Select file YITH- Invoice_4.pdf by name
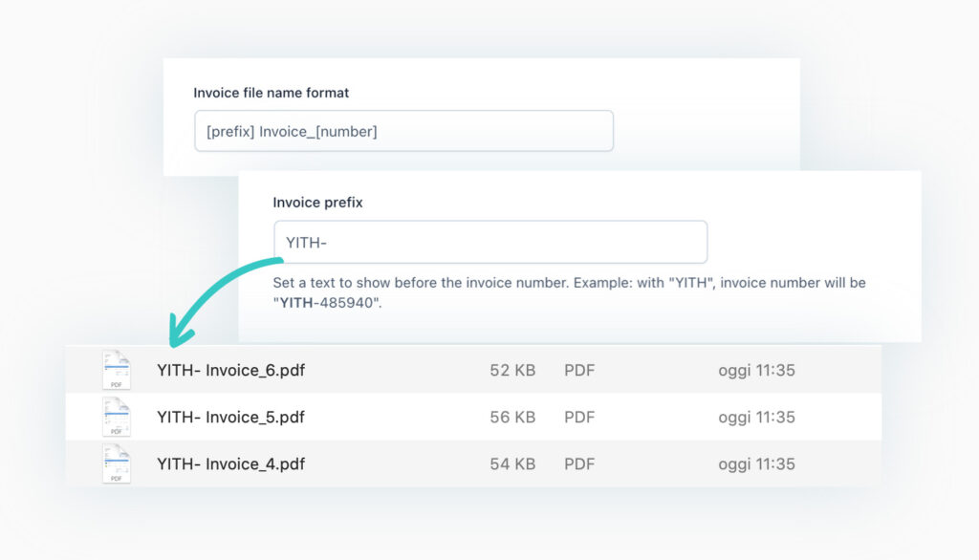The height and width of the screenshot is (560, 979). [230, 463]
